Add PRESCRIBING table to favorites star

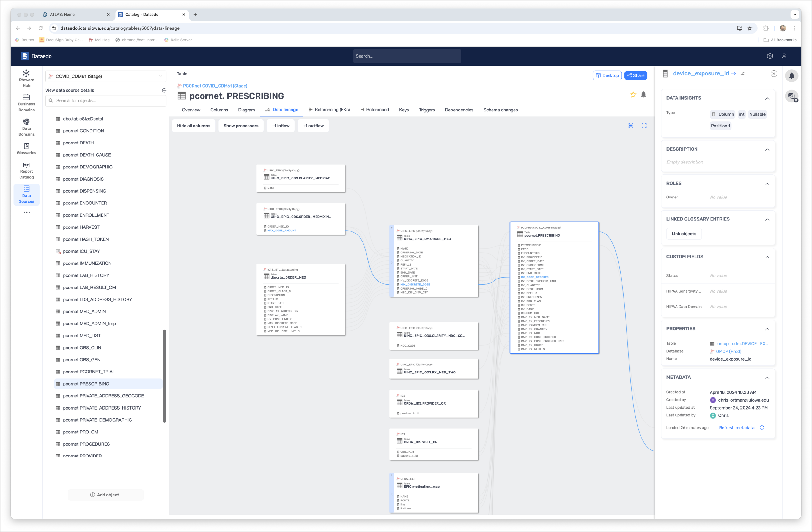633,95
